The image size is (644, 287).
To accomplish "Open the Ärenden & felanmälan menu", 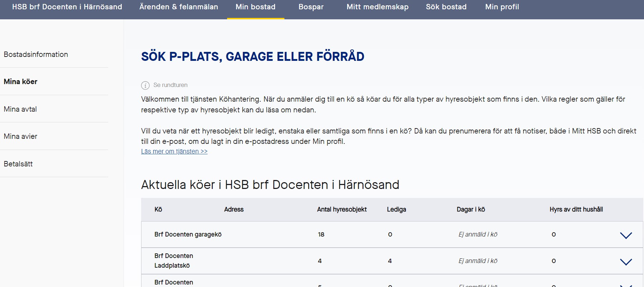I will click(178, 7).
